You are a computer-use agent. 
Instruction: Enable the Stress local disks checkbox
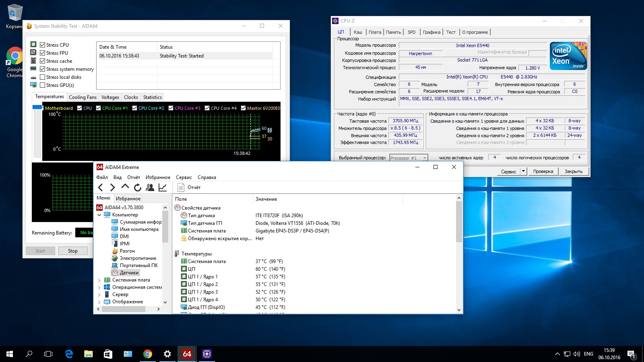(43, 77)
